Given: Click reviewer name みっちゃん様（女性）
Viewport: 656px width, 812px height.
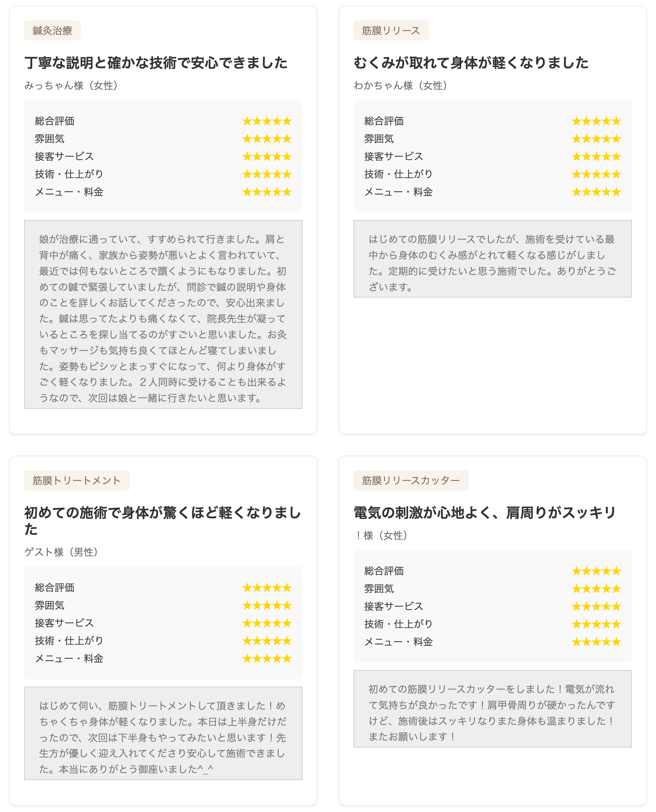Looking at the screenshot, I should click(x=72, y=86).
